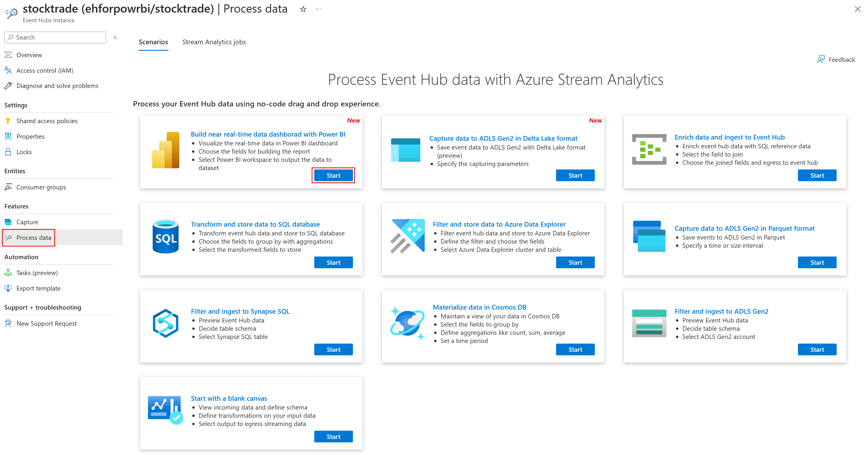Open Enrich data and ingest to Event Hub

729,137
